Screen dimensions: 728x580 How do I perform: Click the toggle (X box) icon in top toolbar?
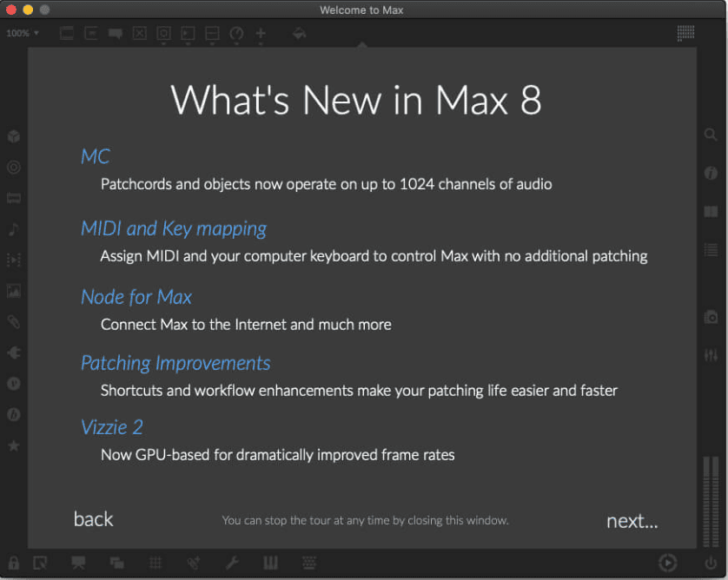tap(139, 33)
